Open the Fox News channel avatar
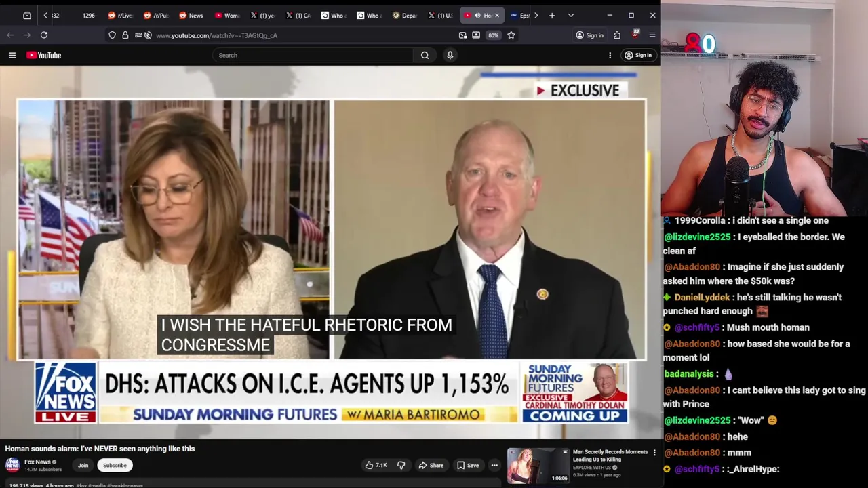The width and height of the screenshot is (868, 488). click(12, 465)
